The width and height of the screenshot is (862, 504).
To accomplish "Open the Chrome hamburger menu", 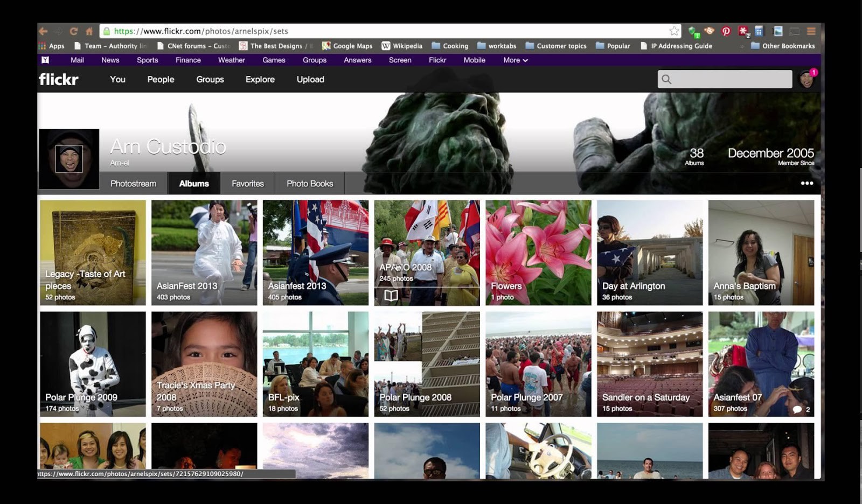I will click(x=811, y=31).
